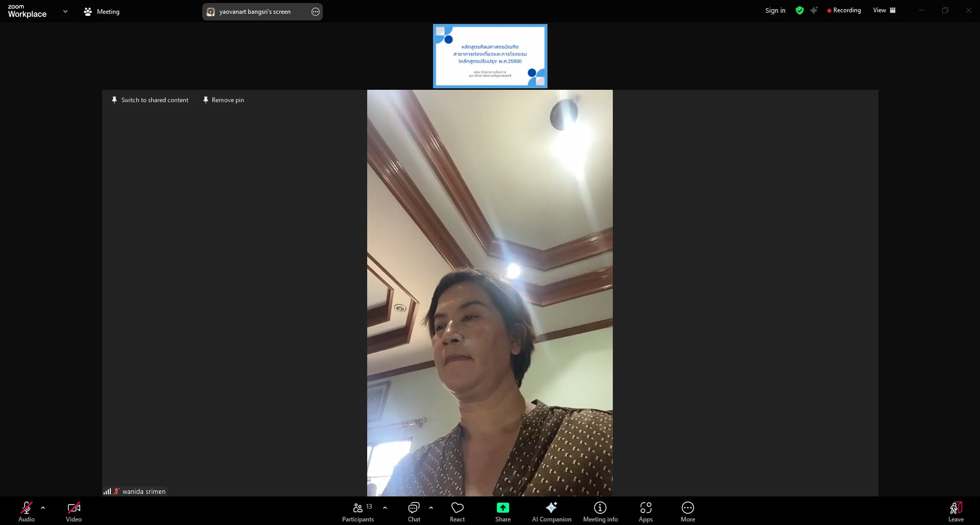Open the Chat panel
The height and width of the screenshot is (525, 980).
(x=414, y=512)
